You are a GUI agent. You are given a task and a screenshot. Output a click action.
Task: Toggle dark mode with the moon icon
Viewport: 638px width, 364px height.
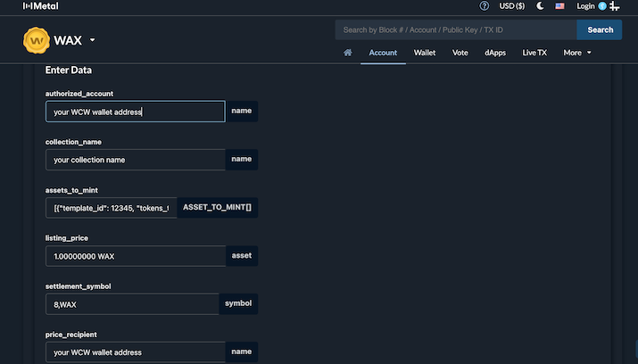point(540,6)
